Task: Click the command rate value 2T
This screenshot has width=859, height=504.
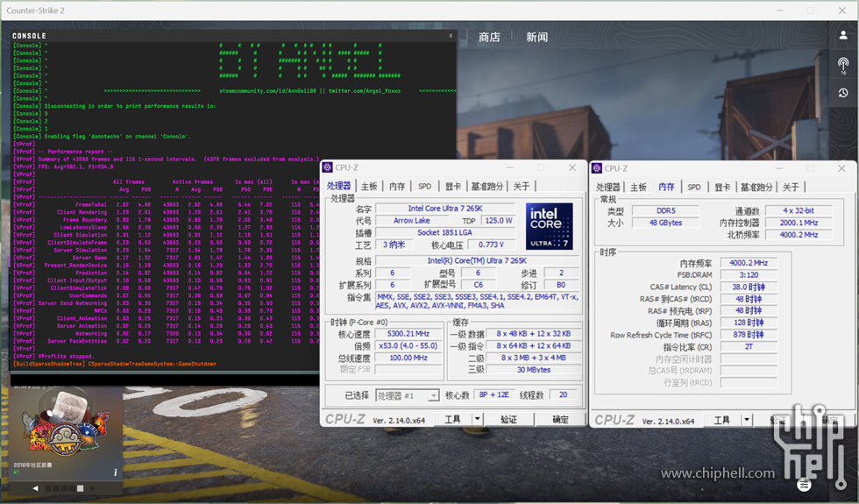Action: coord(749,347)
